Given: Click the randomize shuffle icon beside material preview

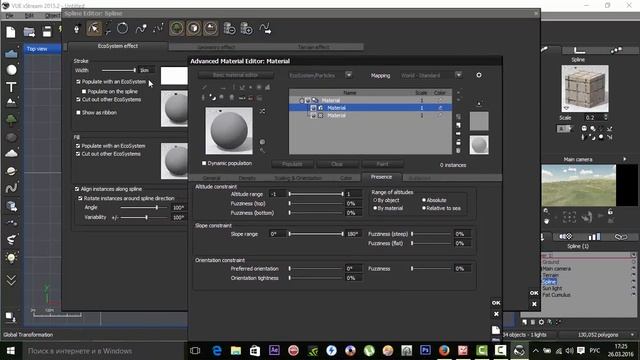Looking at the screenshot, I should 262,111.
